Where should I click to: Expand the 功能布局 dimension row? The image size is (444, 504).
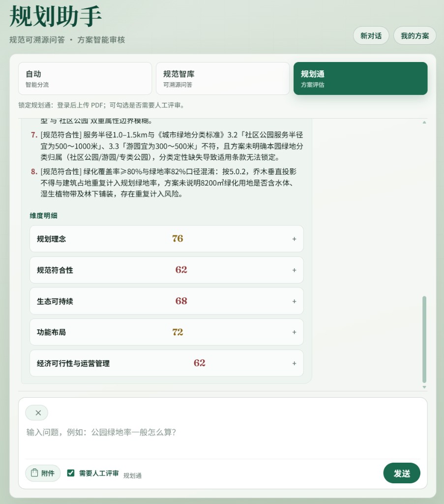click(166, 332)
